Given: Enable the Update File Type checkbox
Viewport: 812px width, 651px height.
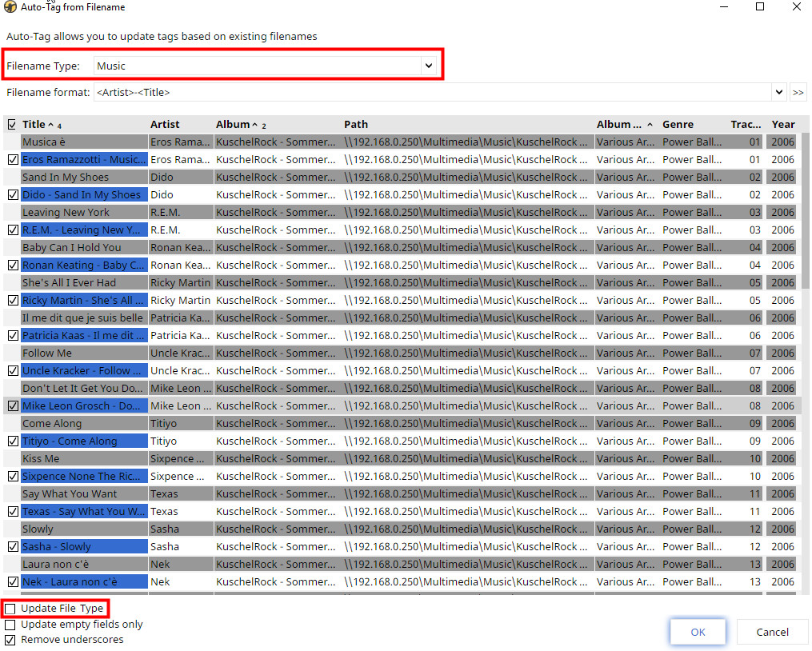Looking at the screenshot, I should tap(10, 609).
